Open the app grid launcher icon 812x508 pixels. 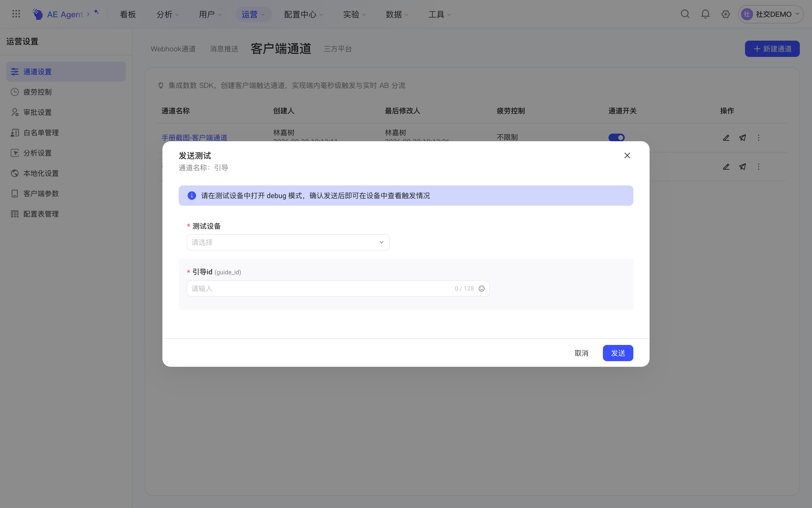point(16,14)
